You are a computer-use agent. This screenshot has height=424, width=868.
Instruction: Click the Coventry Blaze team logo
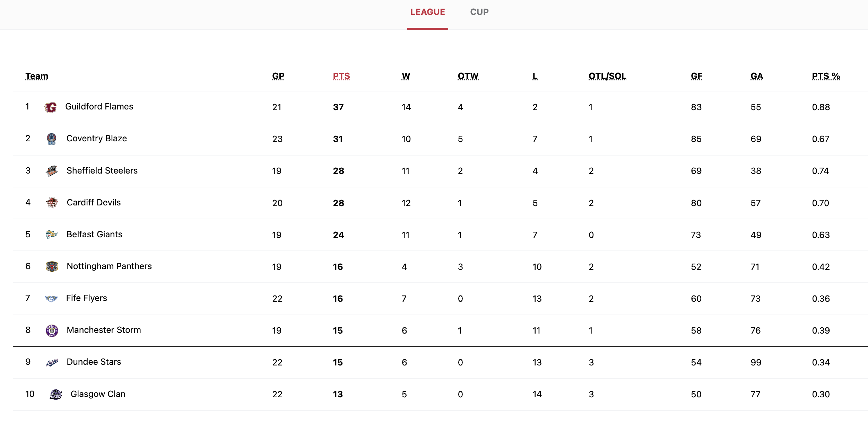(52, 139)
